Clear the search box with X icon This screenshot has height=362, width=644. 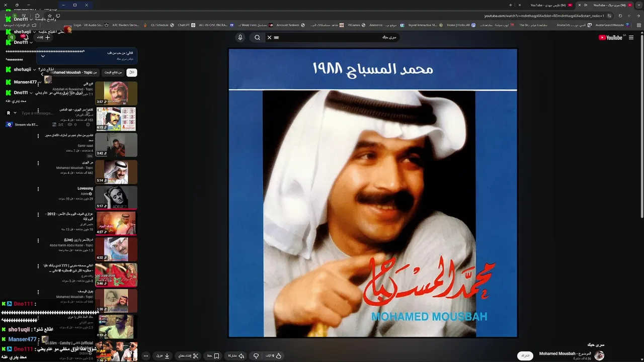tap(269, 37)
